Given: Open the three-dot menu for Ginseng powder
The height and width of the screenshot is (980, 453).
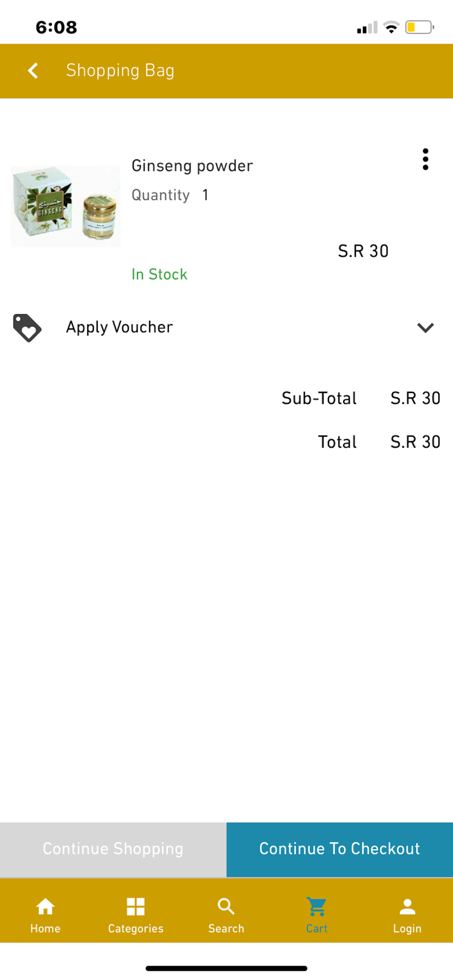Looking at the screenshot, I should pyautogui.click(x=425, y=159).
